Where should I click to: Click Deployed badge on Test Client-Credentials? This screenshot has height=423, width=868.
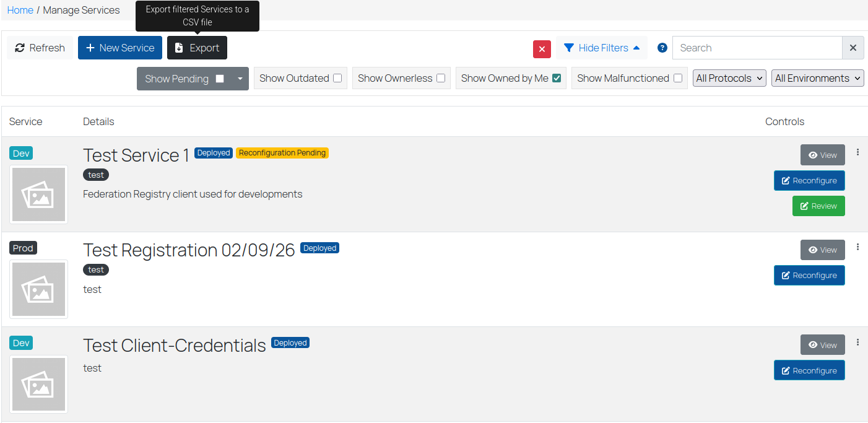[x=290, y=343]
